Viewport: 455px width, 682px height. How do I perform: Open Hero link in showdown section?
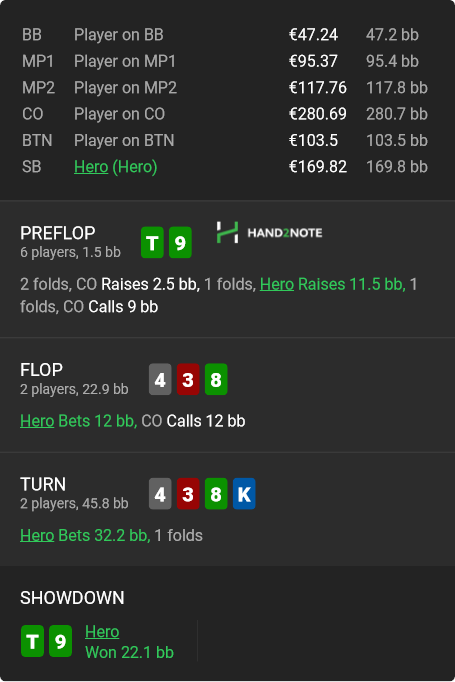tap(102, 632)
